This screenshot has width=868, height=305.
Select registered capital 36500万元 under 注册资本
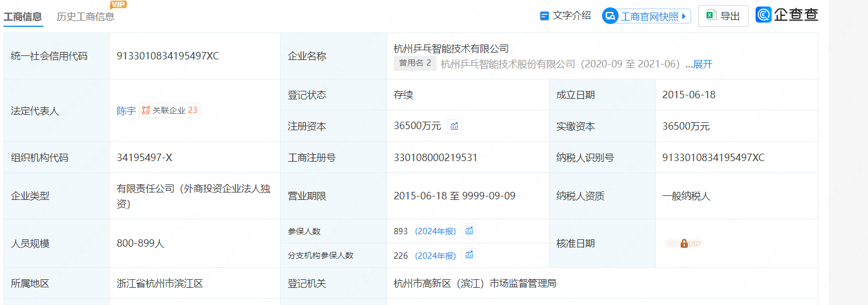coord(417,126)
